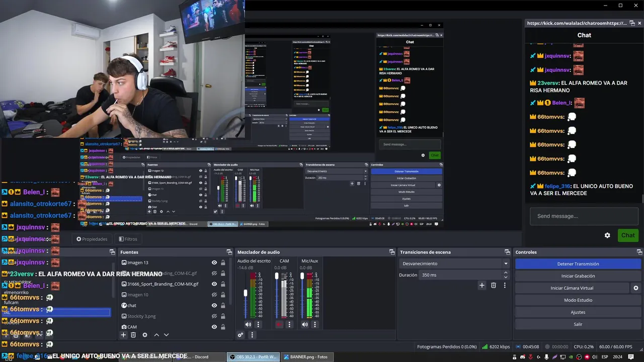Adjust the Mic/Aux volume fader
This screenshot has height=362, width=644.
point(302,276)
